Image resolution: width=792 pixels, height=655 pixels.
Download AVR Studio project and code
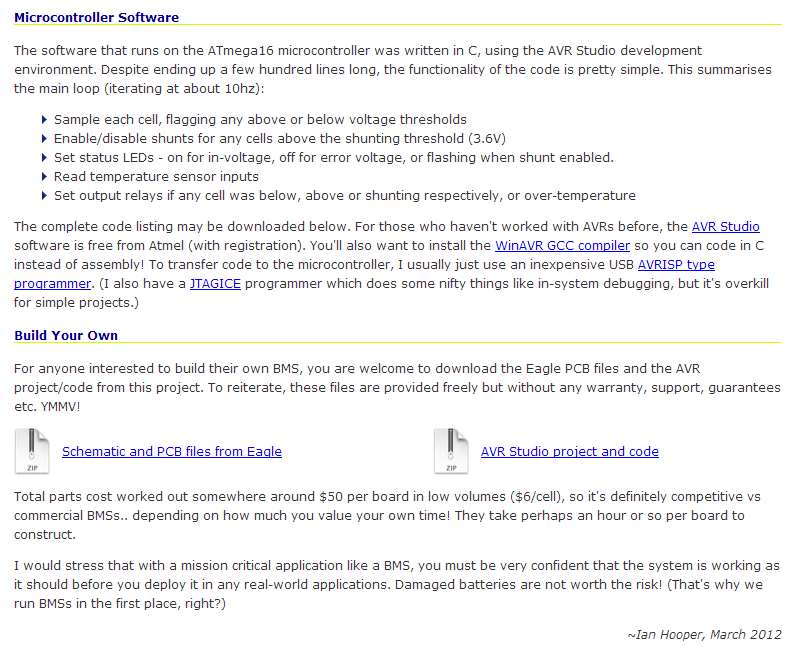570,451
